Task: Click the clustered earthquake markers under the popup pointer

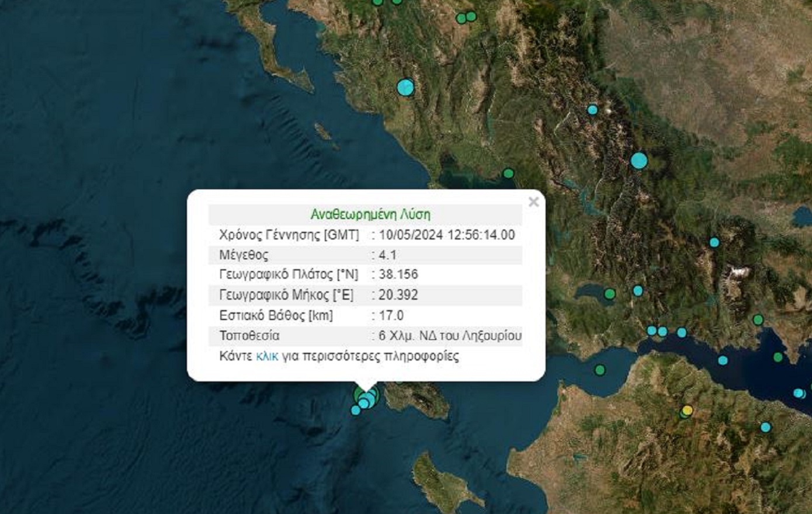Action: tap(366, 398)
